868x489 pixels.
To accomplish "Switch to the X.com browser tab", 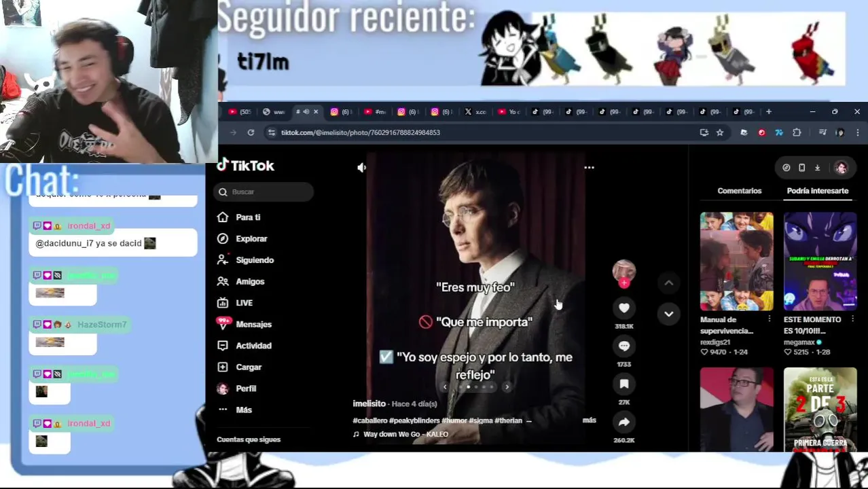I will (475, 112).
